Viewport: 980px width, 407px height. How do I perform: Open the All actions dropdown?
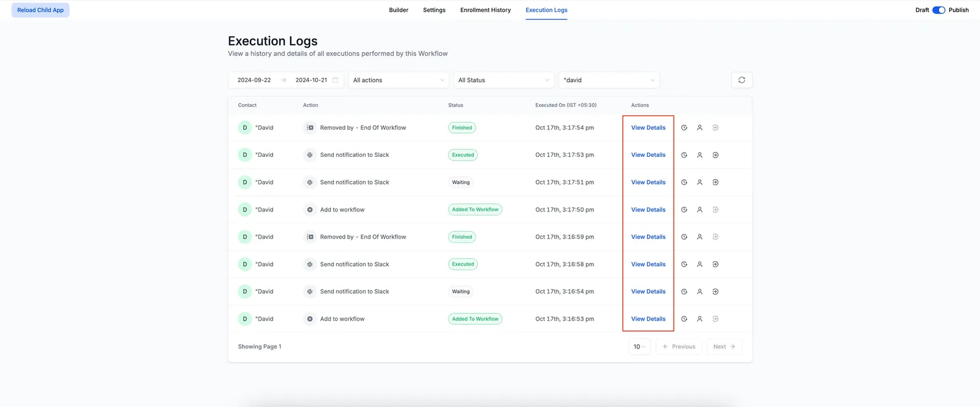(x=399, y=80)
